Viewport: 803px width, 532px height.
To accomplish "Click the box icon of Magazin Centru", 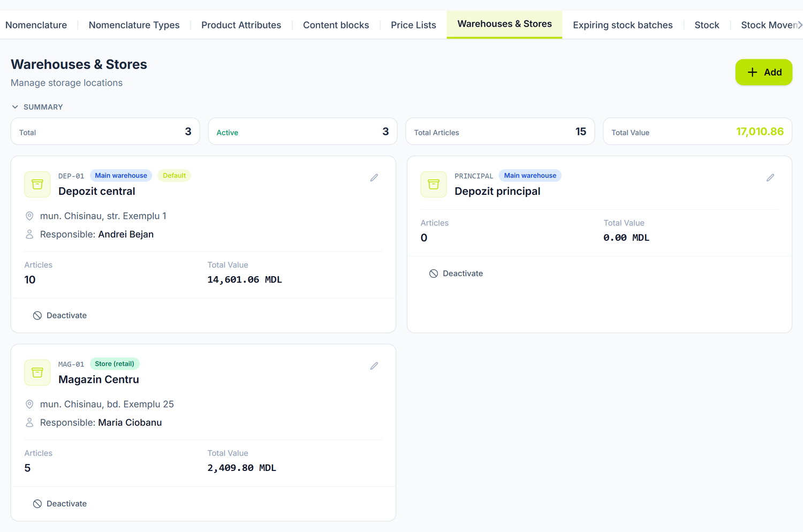I will (x=37, y=373).
